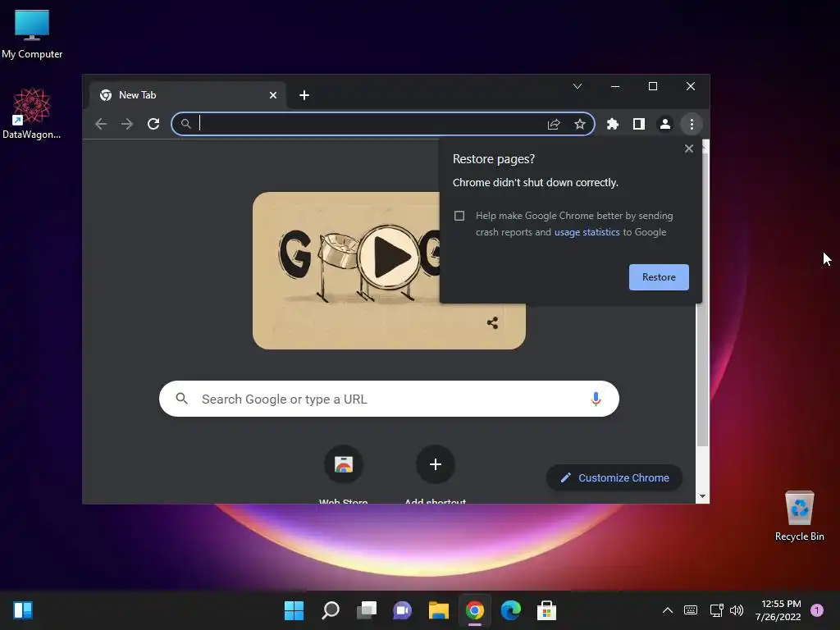Open network tray icon
Image resolution: width=840 pixels, height=630 pixels.
pos(716,610)
